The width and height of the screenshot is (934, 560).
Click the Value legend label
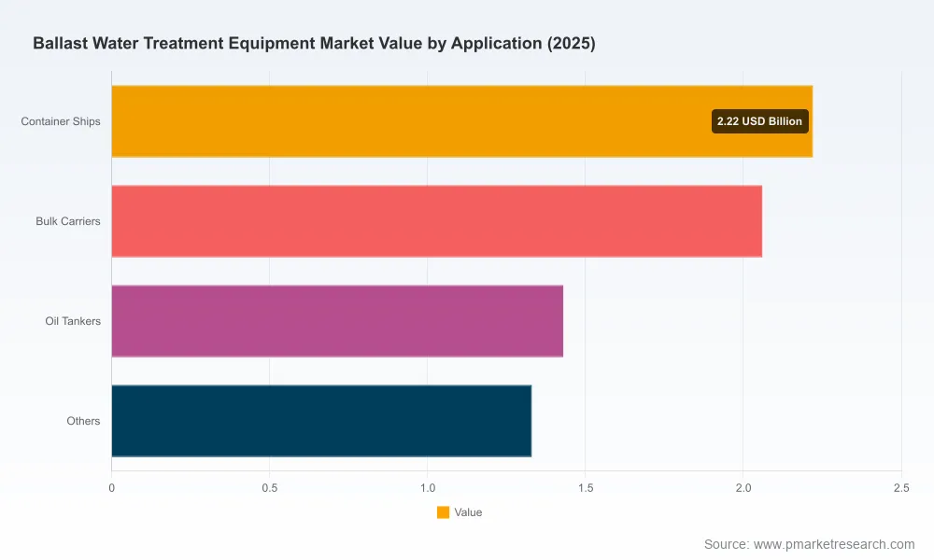(x=468, y=512)
